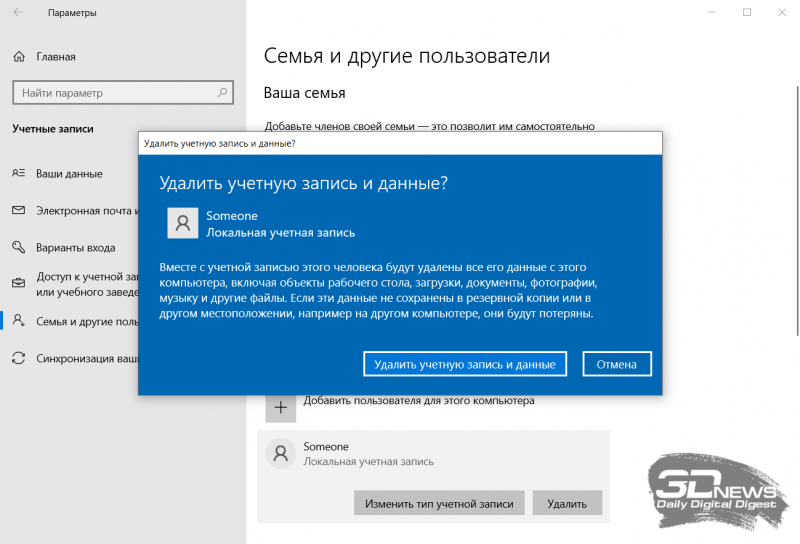
Task: Click the Someone avatar in the dialog
Action: point(182,224)
